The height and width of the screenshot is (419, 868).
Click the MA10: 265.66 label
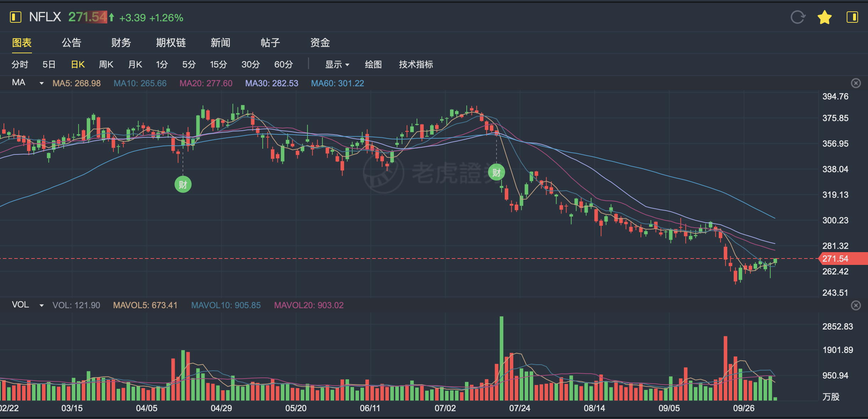point(140,83)
